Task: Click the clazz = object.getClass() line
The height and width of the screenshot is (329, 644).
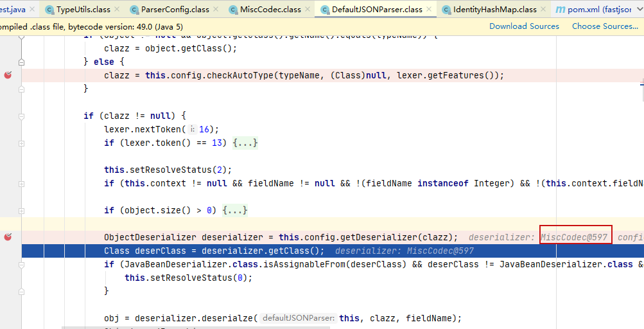Action: coord(170,49)
